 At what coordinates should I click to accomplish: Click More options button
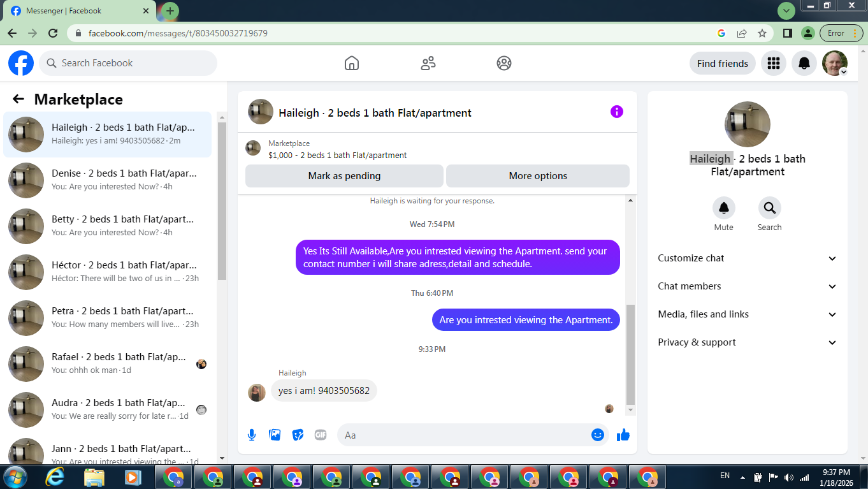[x=538, y=176]
